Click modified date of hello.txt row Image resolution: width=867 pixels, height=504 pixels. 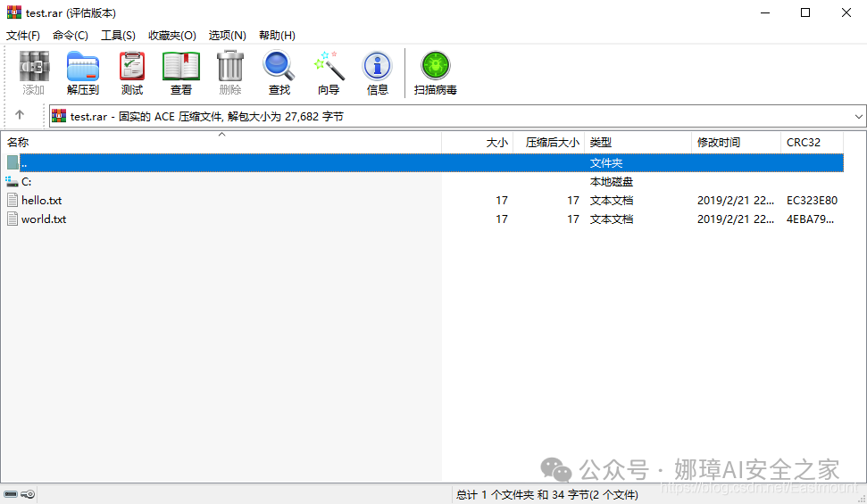[x=736, y=200]
